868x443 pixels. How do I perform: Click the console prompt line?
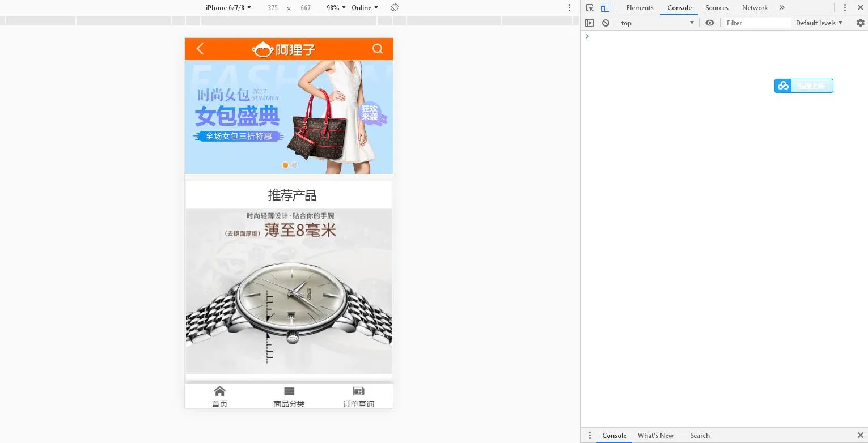coord(724,36)
